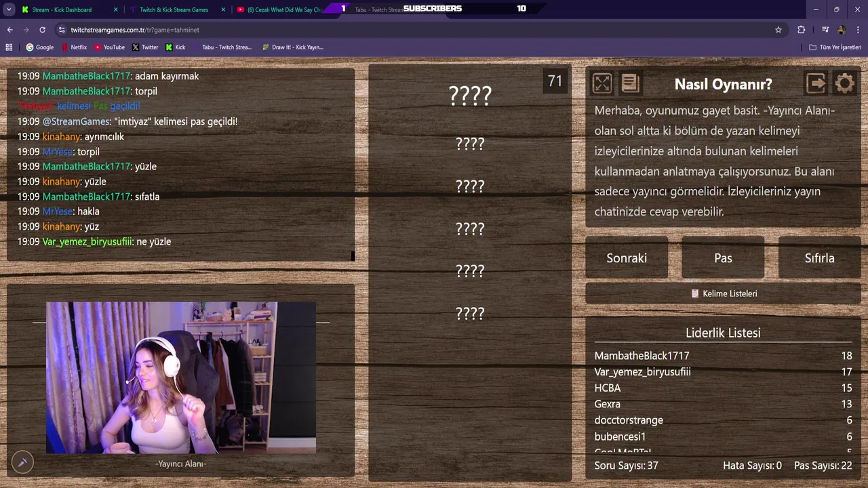This screenshot has height=488, width=868.
Task: Open media controls icon in toolbar
Action: point(825,30)
